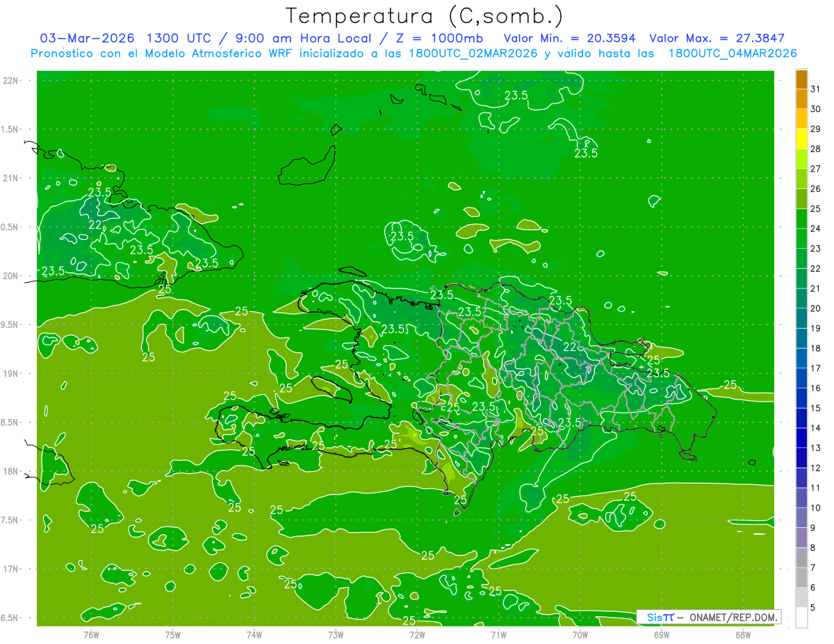This screenshot has height=644, width=834.
Task: Select the "18N" latitude axis label
Action: point(12,471)
